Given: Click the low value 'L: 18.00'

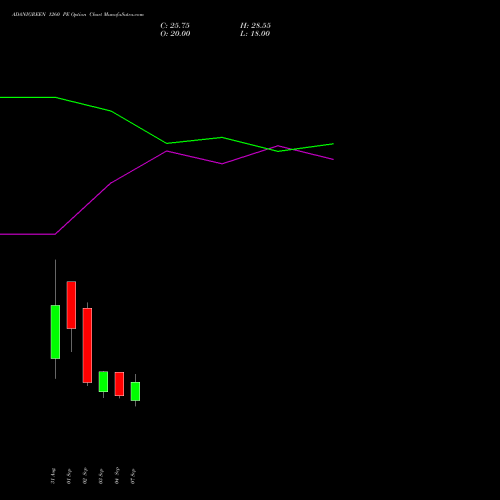Looking at the screenshot, I should (x=255, y=34).
